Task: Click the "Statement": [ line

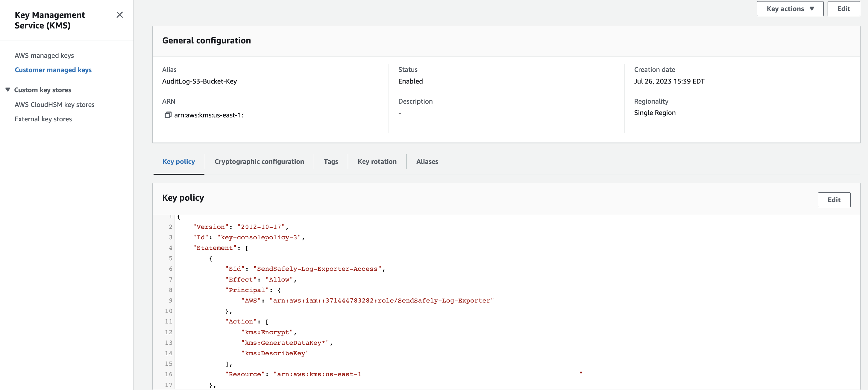Action: tap(221, 248)
